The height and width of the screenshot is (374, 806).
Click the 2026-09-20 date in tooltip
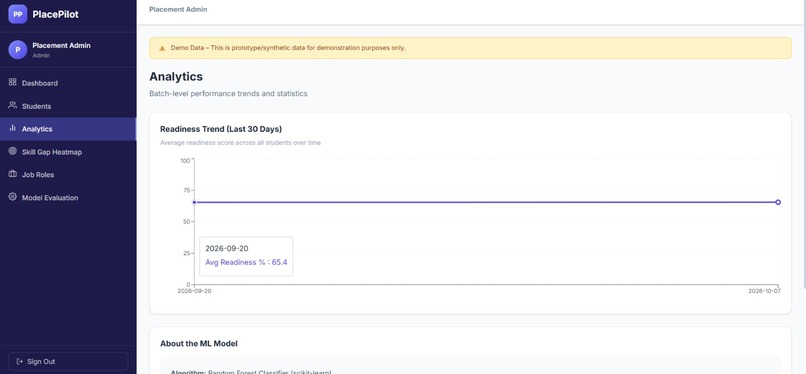[x=227, y=249]
